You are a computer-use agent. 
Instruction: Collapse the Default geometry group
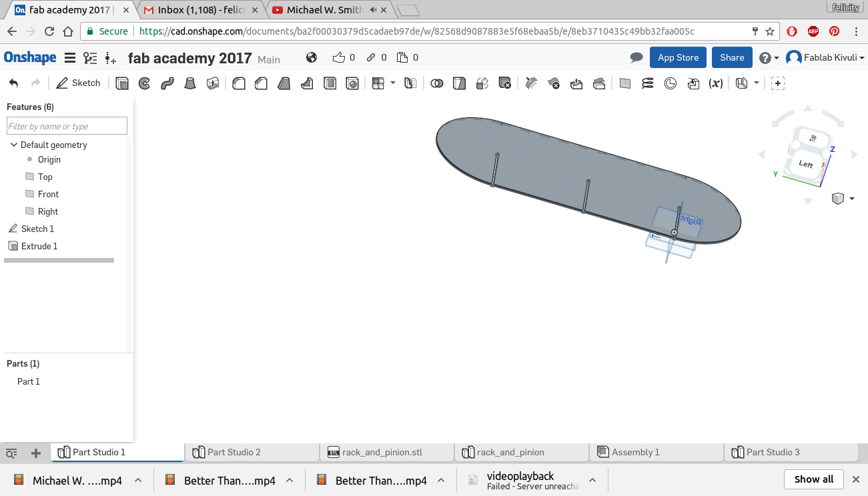pyautogui.click(x=14, y=145)
